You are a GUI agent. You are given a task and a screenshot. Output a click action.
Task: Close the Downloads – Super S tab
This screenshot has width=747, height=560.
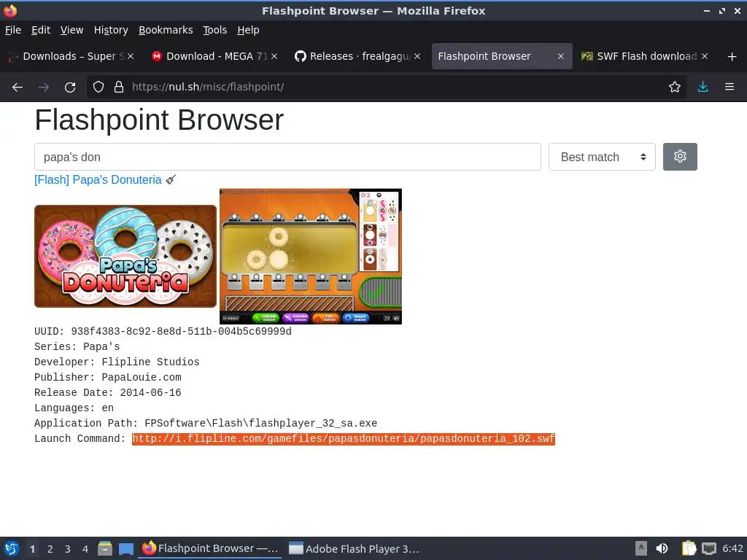coord(131,56)
